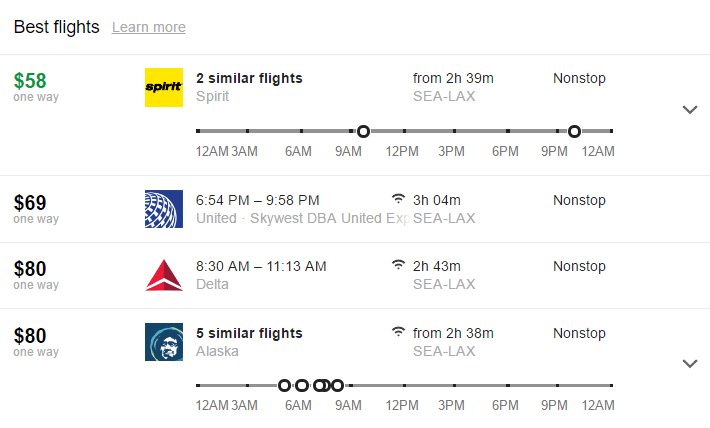Click the United airline logo
710x428 pixels.
(x=163, y=208)
